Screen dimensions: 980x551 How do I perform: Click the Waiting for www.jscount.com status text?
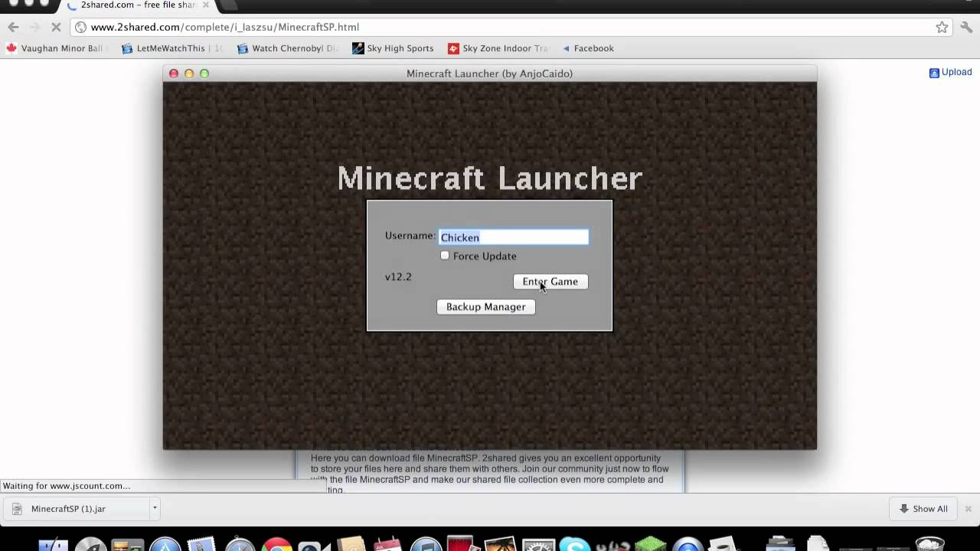[x=66, y=486]
